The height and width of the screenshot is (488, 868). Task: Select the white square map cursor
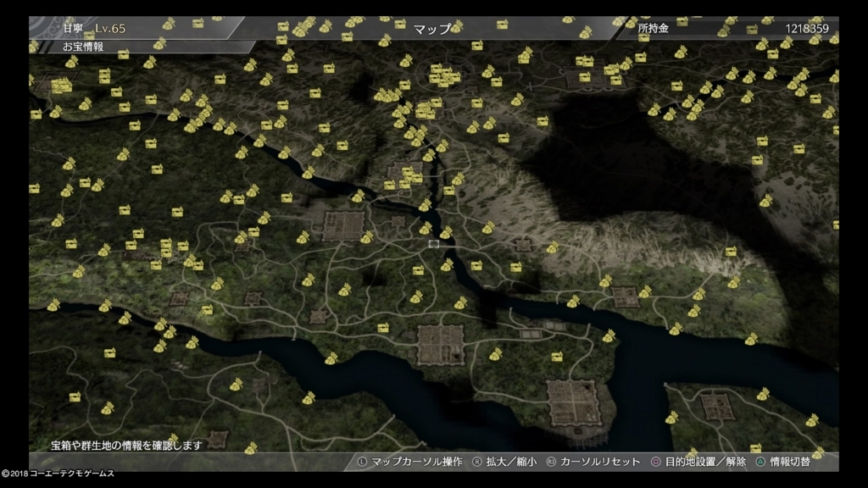coord(434,244)
